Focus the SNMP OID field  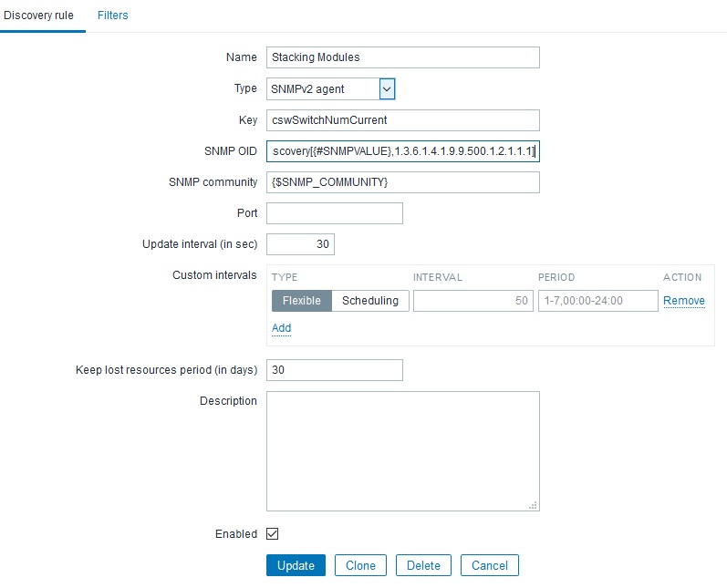(x=402, y=151)
